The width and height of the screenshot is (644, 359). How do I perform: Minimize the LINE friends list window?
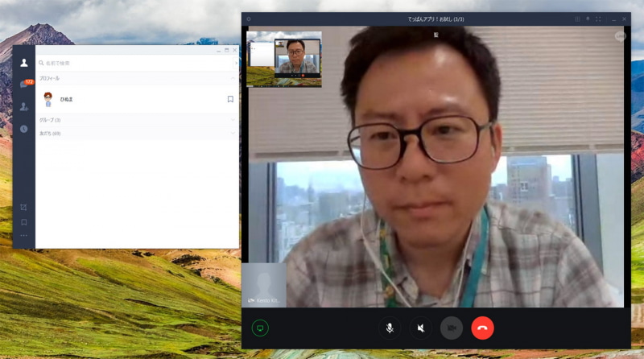(218, 50)
